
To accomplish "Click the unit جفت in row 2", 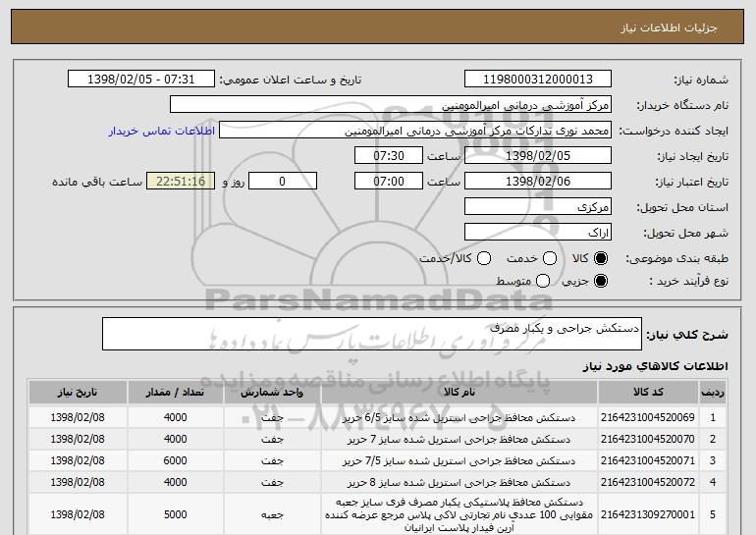I will [272, 439].
